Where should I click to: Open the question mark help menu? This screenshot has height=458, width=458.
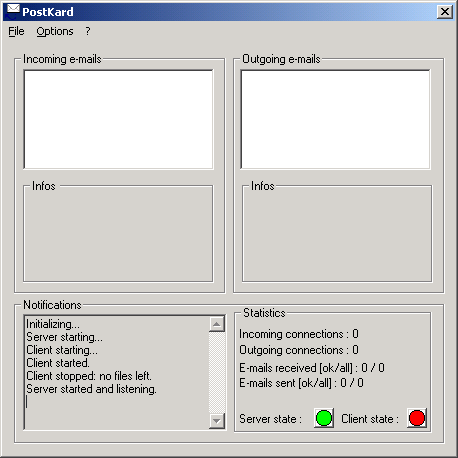click(x=87, y=31)
